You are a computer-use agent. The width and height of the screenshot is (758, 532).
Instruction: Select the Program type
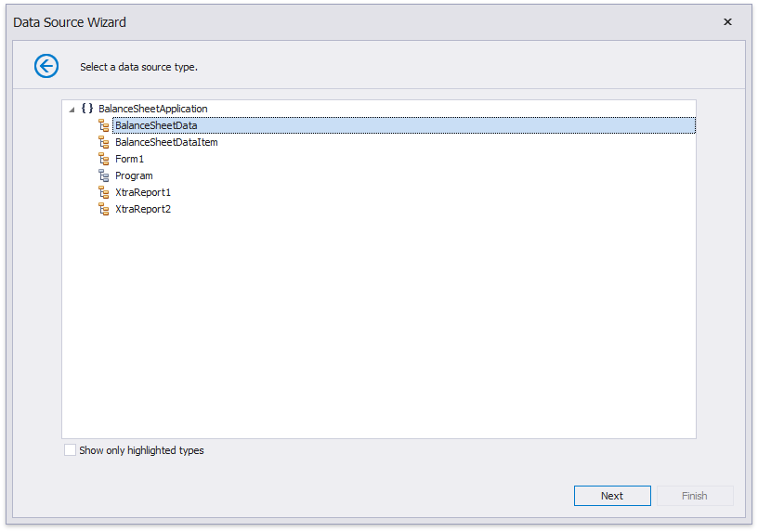(x=134, y=175)
